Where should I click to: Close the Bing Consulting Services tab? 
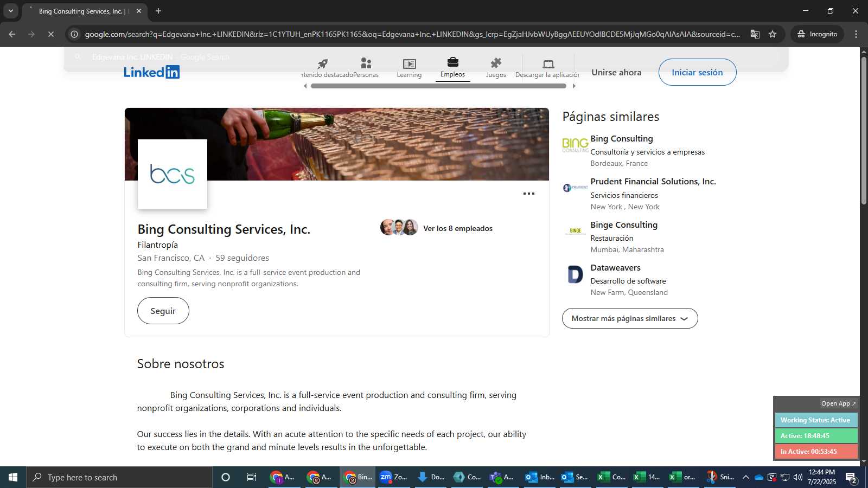click(139, 11)
